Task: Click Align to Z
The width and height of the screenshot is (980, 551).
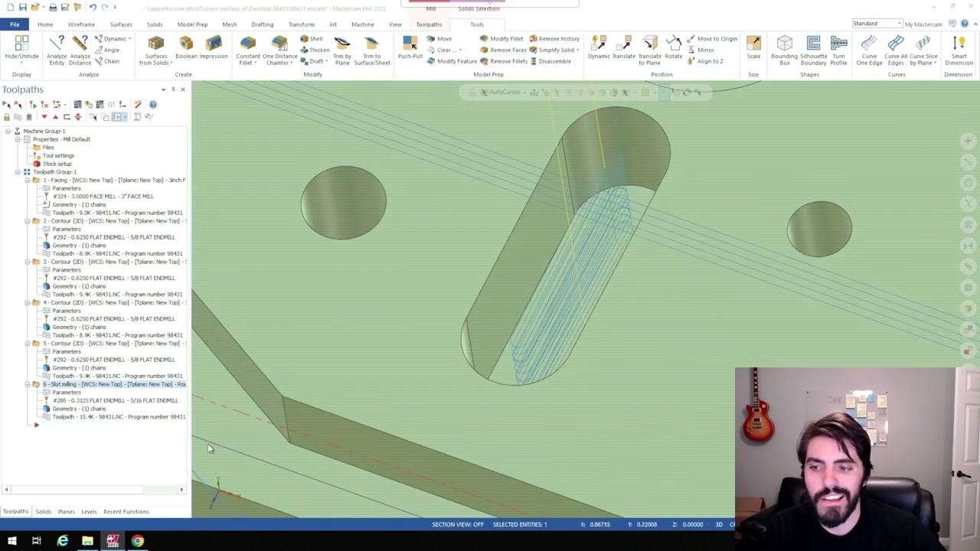Action: (705, 61)
